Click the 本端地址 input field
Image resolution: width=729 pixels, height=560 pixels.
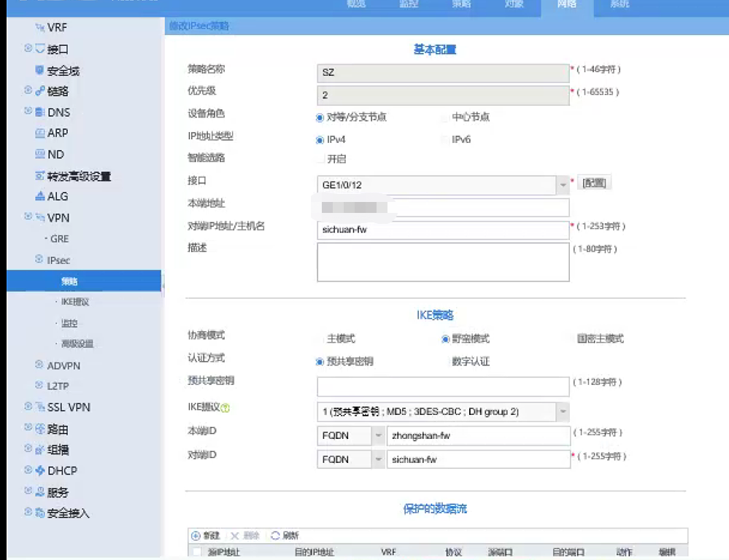point(443,207)
